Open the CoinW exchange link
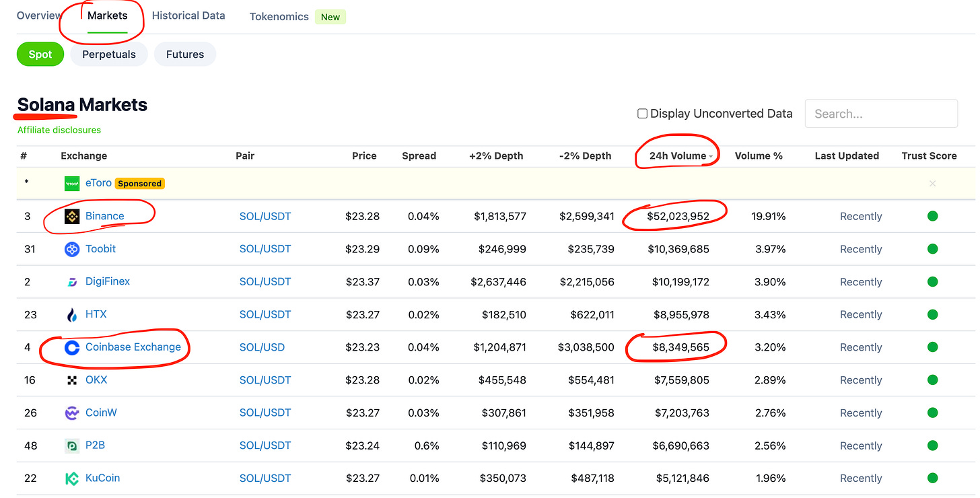This screenshot has width=980, height=498. click(101, 413)
